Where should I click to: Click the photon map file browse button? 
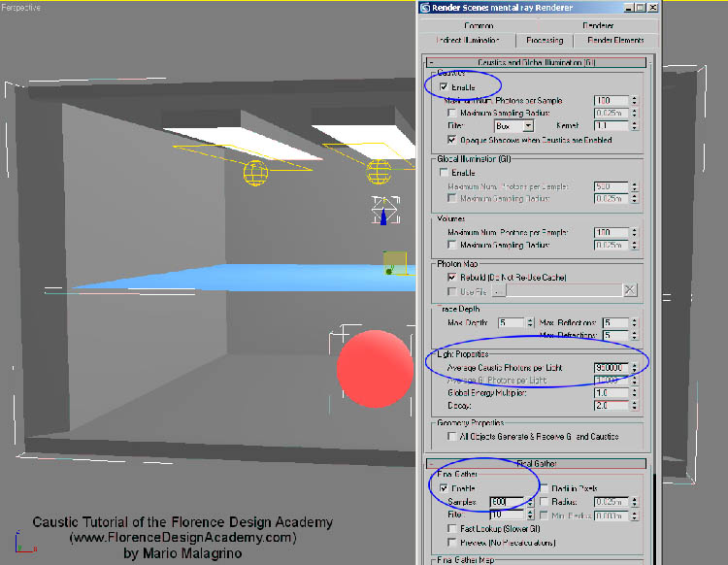pos(499,289)
